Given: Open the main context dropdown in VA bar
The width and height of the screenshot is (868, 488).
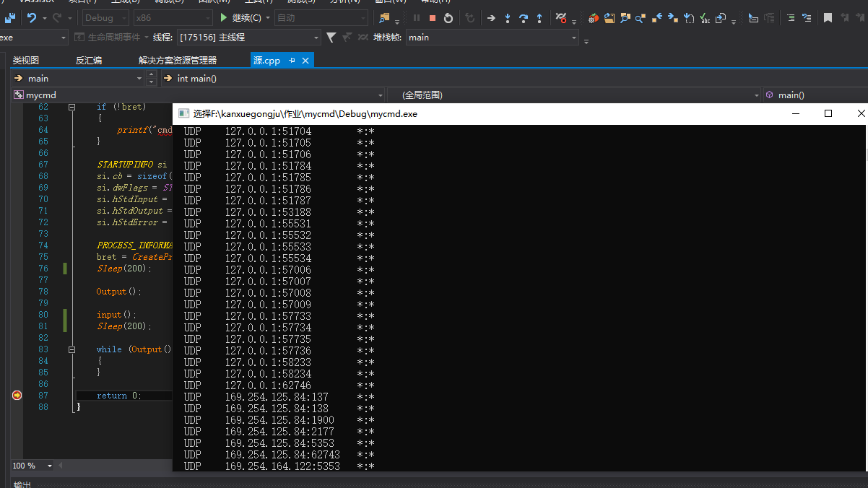Looking at the screenshot, I should coord(78,78).
